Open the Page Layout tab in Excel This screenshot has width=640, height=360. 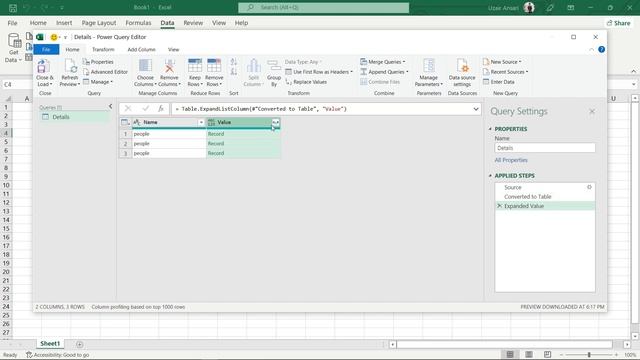point(99,23)
